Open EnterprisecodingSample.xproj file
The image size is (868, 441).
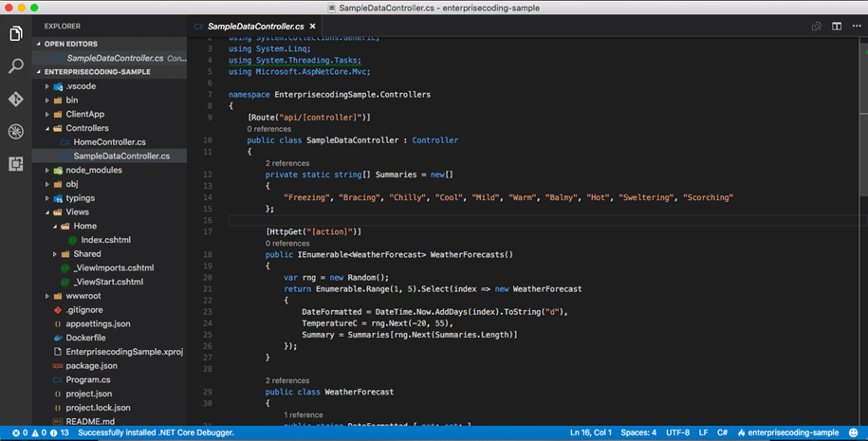110,351
